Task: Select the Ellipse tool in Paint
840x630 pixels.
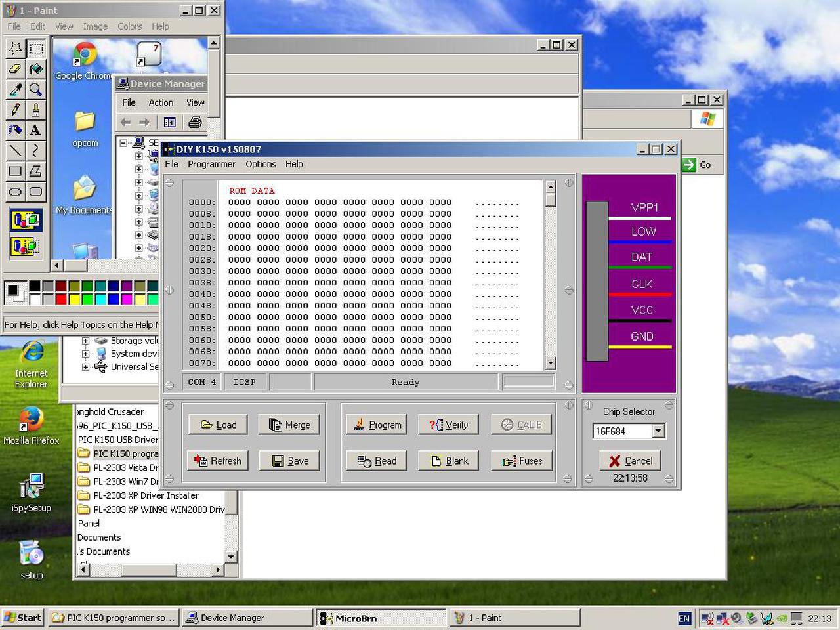Action: pos(15,192)
